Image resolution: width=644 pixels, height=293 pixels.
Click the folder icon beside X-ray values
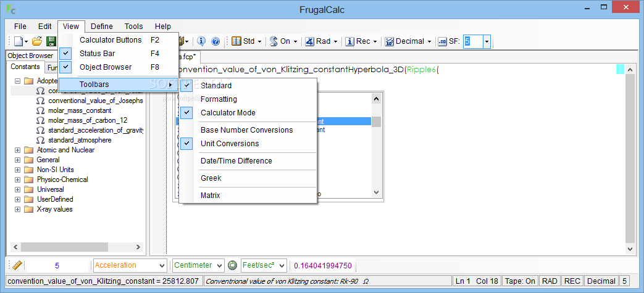(28, 209)
